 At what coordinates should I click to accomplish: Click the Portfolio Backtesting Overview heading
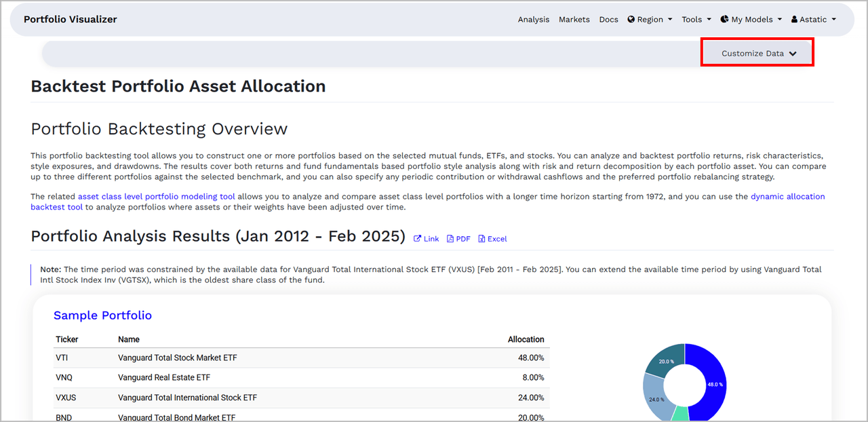tap(159, 129)
